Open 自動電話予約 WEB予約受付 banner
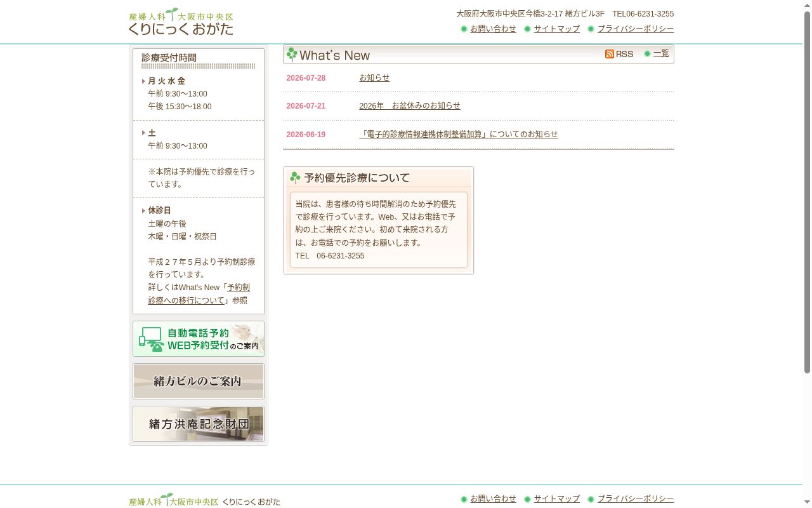812x508 pixels. (199, 339)
